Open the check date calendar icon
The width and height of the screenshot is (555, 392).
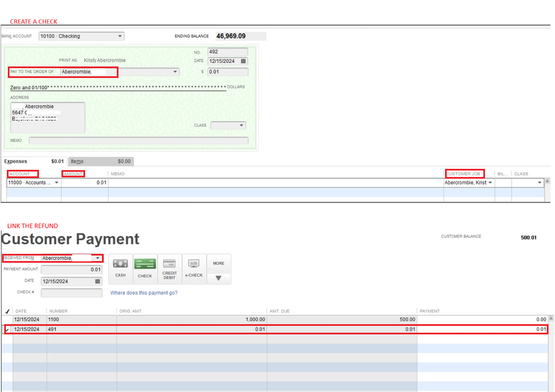coord(243,61)
